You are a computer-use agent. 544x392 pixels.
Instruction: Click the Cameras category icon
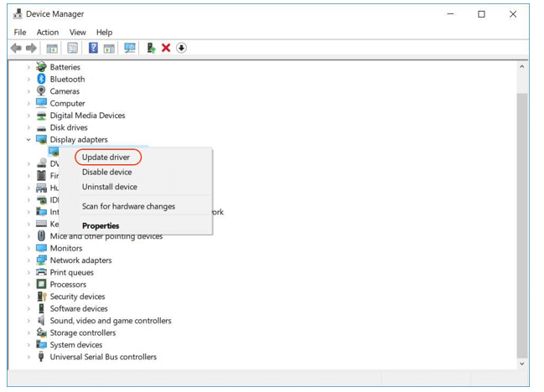(x=41, y=91)
